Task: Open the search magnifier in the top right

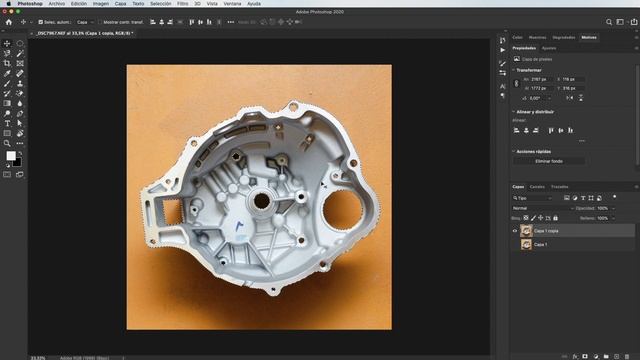Action: pos(609,22)
